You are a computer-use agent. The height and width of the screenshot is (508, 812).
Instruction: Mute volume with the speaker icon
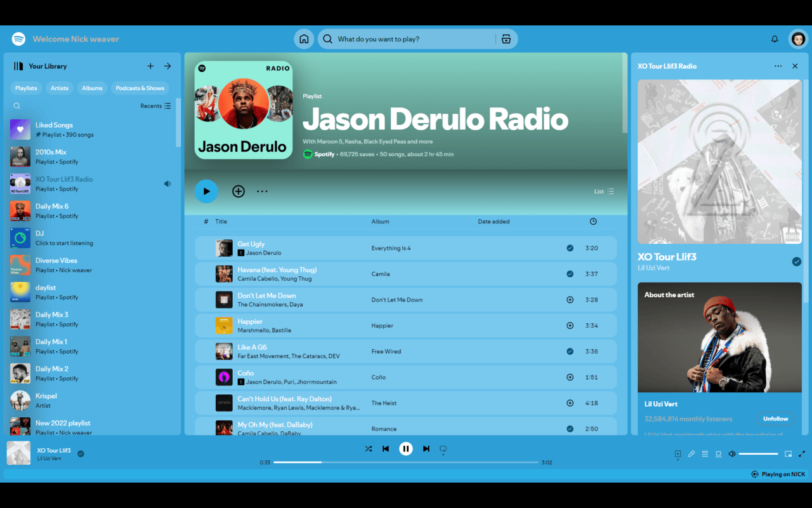(x=732, y=452)
